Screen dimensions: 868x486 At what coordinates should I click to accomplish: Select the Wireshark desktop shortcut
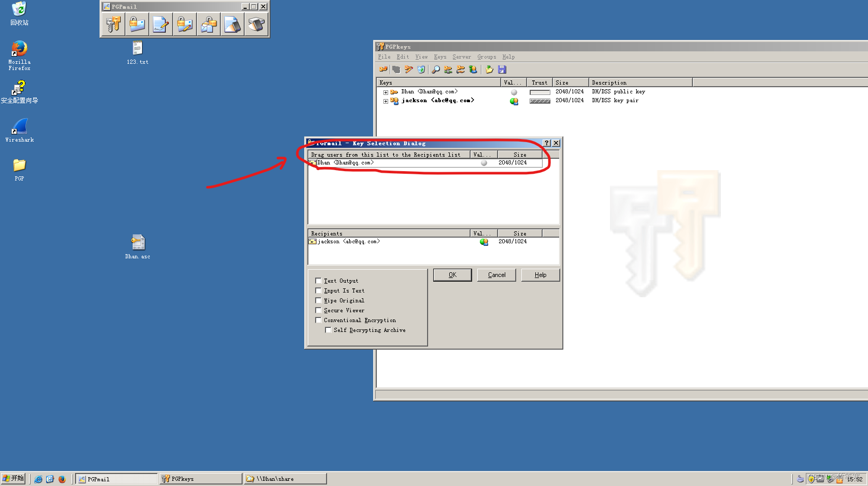pos(19,130)
